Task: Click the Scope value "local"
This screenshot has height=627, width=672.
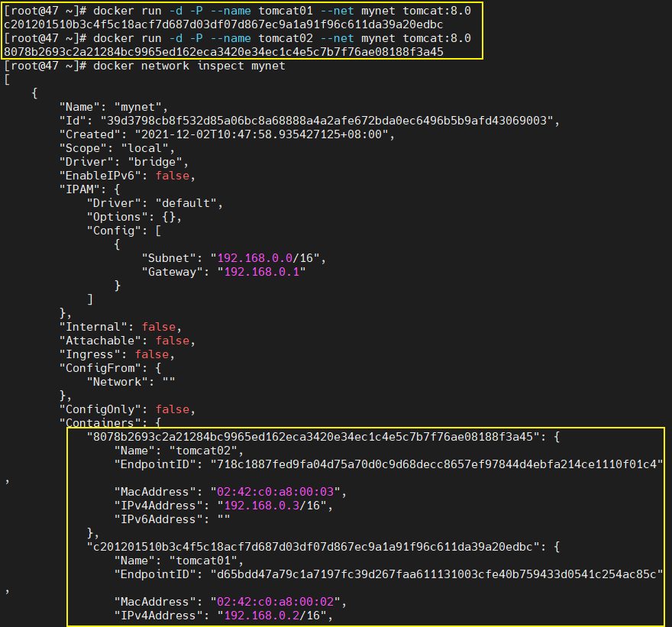Action: point(145,148)
